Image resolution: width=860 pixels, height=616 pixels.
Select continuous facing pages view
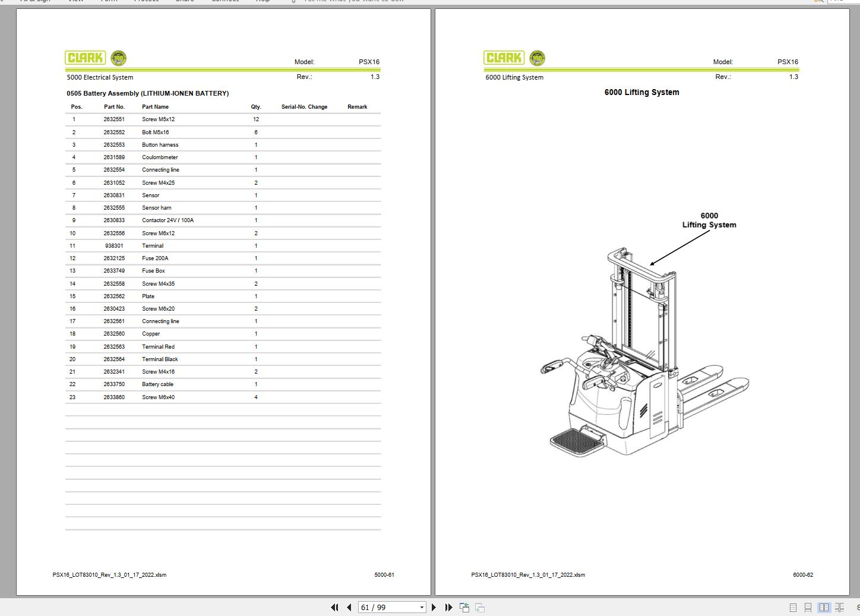click(x=839, y=607)
